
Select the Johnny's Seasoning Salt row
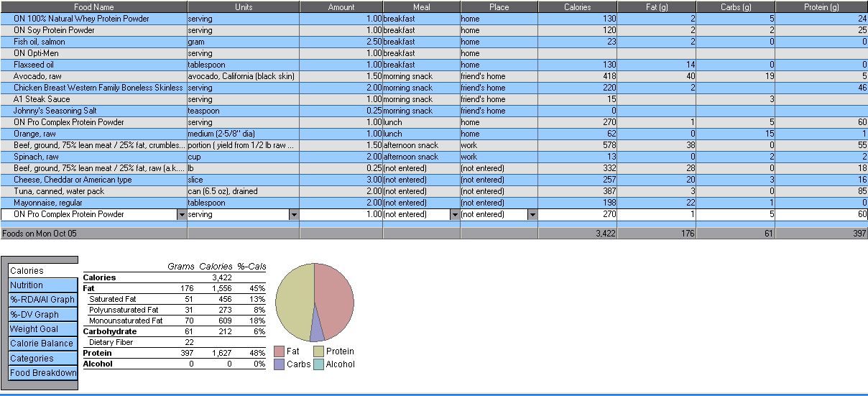(x=434, y=111)
